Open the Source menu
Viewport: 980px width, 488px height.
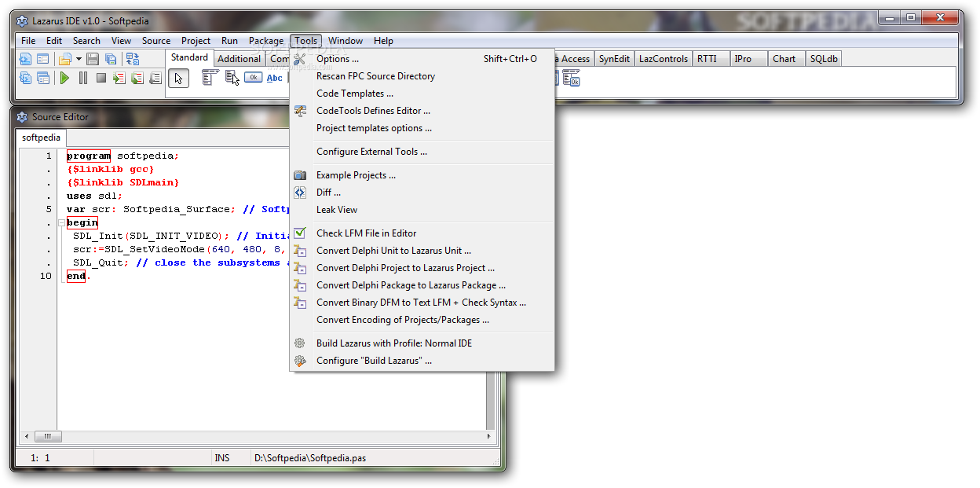pyautogui.click(x=156, y=41)
